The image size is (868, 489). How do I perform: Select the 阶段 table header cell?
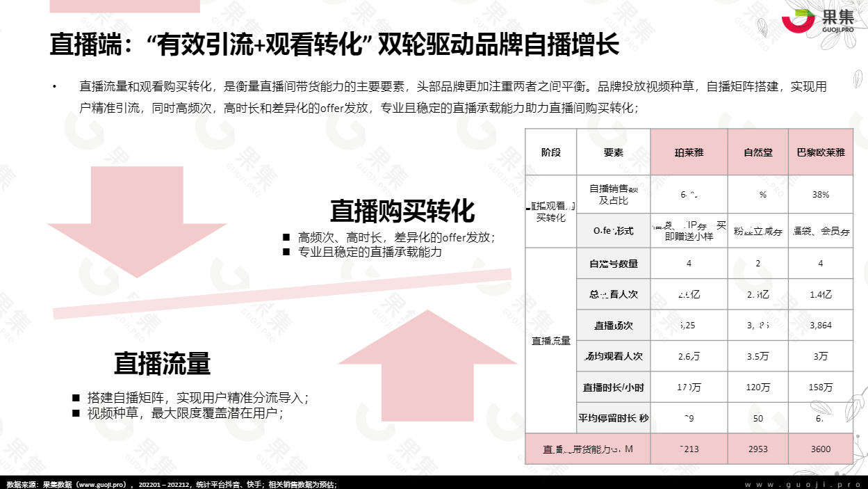tap(551, 152)
